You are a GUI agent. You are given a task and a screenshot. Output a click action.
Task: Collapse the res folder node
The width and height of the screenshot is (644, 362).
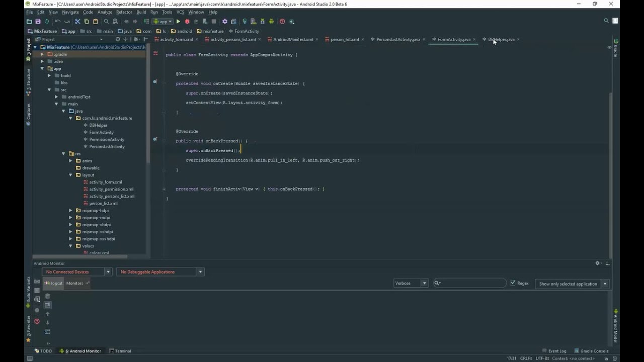pyautogui.click(x=64, y=153)
